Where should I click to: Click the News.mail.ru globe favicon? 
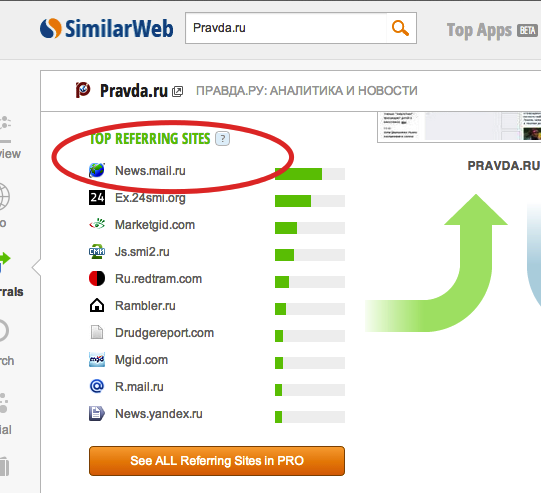click(97, 170)
